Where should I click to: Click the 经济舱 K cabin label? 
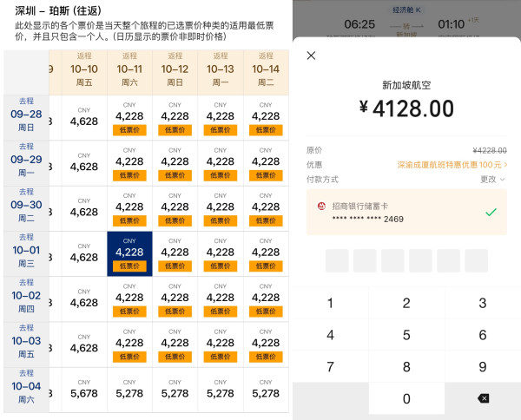click(x=406, y=10)
